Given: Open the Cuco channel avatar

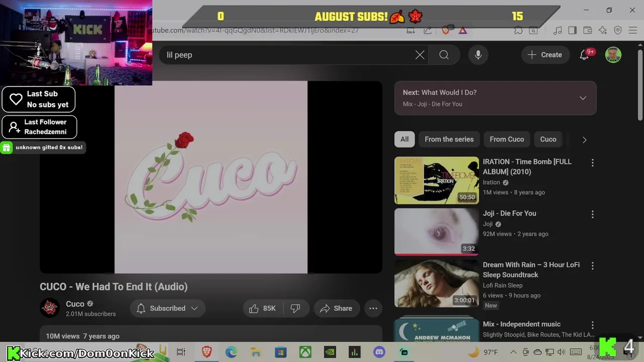Looking at the screenshot, I should click(x=50, y=308).
